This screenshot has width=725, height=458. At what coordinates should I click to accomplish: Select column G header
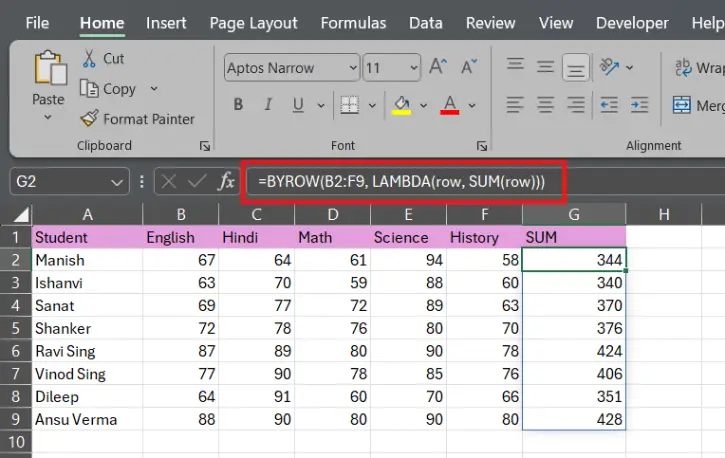pos(574,214)
